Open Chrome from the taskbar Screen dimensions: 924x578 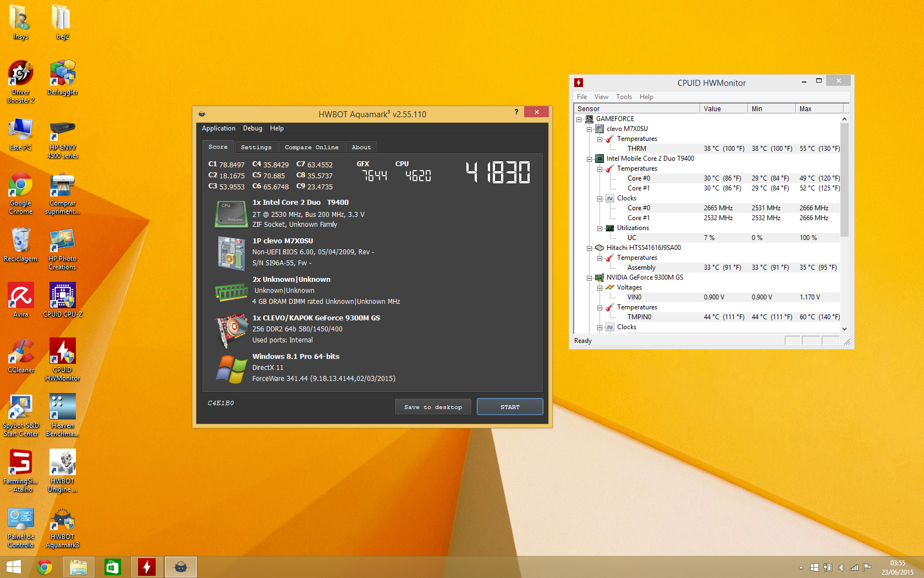click(45, 567)
